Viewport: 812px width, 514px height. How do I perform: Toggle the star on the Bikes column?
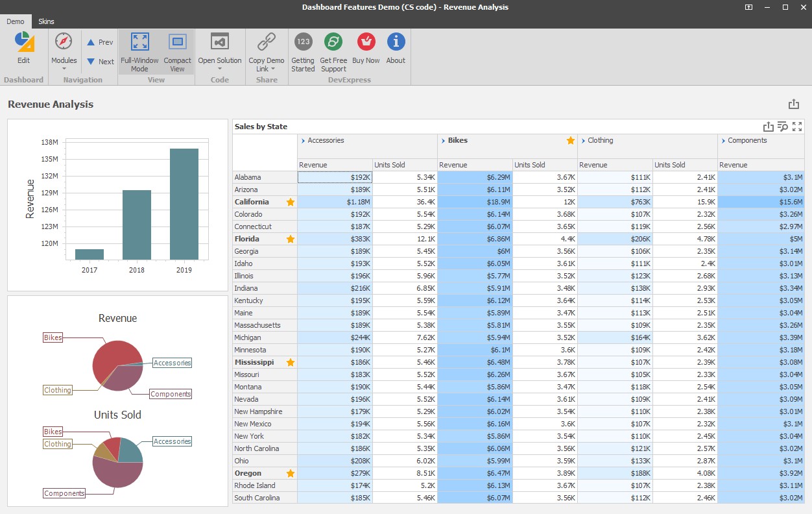point(571,141)
